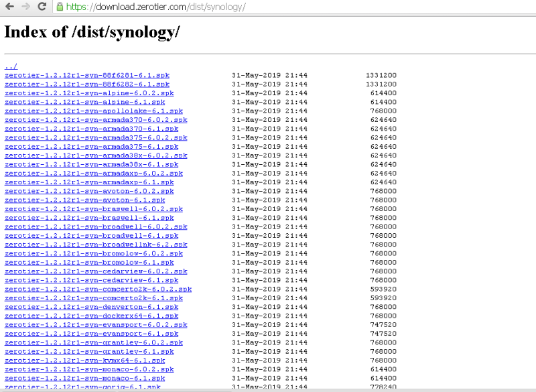
Task: Click the browser Back arrow
Action: coord(9,7)
